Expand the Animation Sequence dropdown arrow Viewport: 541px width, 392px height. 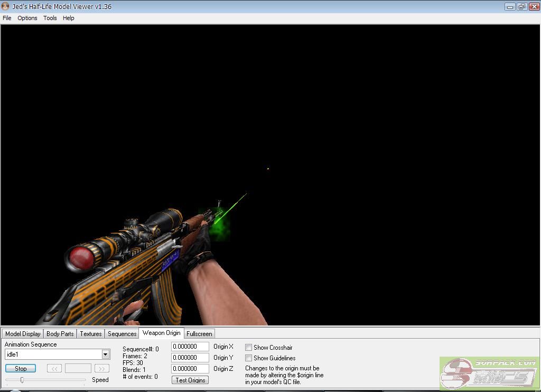point(106,354)
